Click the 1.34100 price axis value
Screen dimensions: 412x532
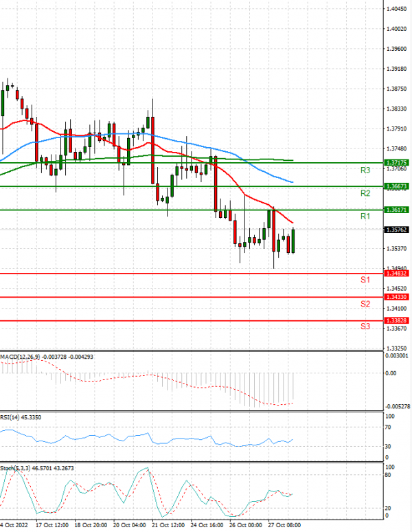coord(396,309)
